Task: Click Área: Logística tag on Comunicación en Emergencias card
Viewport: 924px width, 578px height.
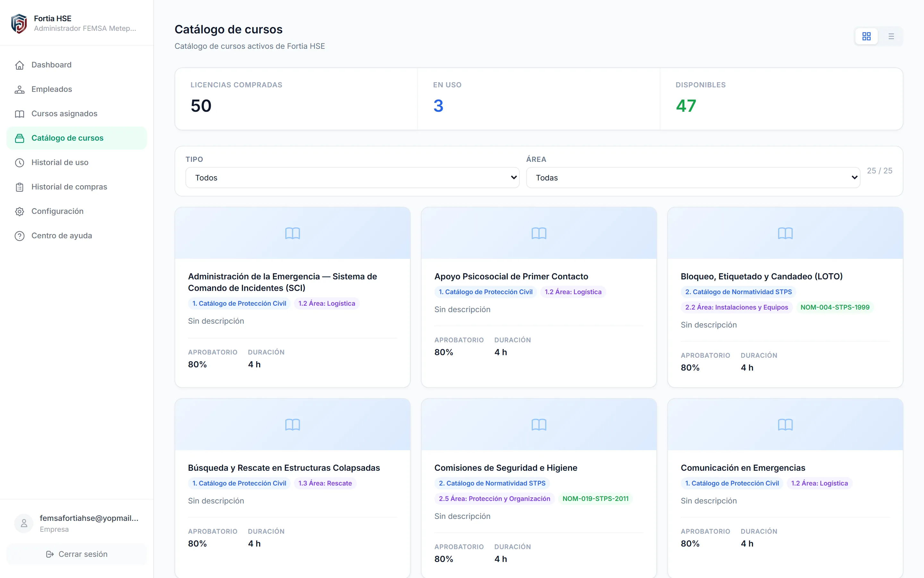Action: pos(819,484)
